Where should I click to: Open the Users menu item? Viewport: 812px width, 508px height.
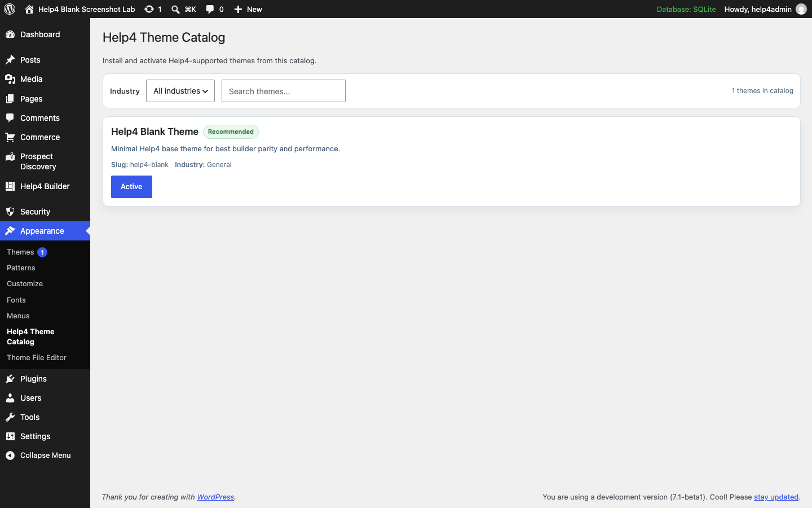click(45, 398)
